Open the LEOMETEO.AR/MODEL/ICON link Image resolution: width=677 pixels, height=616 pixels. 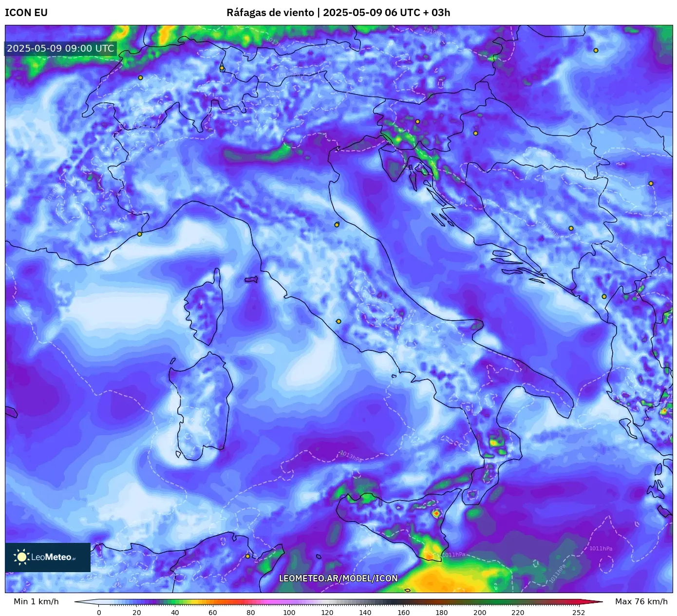(x=338, y=578)
